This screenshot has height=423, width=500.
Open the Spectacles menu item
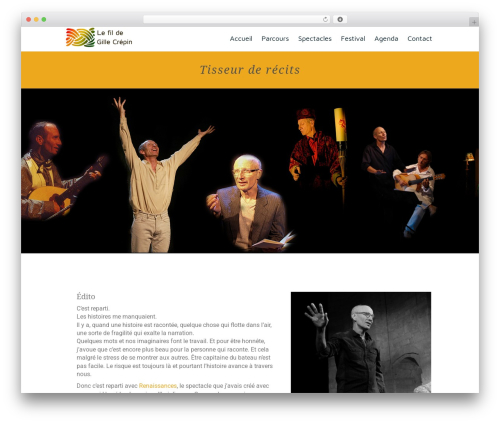pos(315,39)
